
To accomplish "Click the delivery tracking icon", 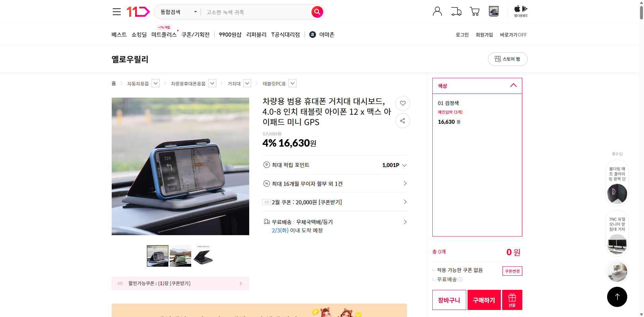I will pyautogui.click(x=456, y=11).
